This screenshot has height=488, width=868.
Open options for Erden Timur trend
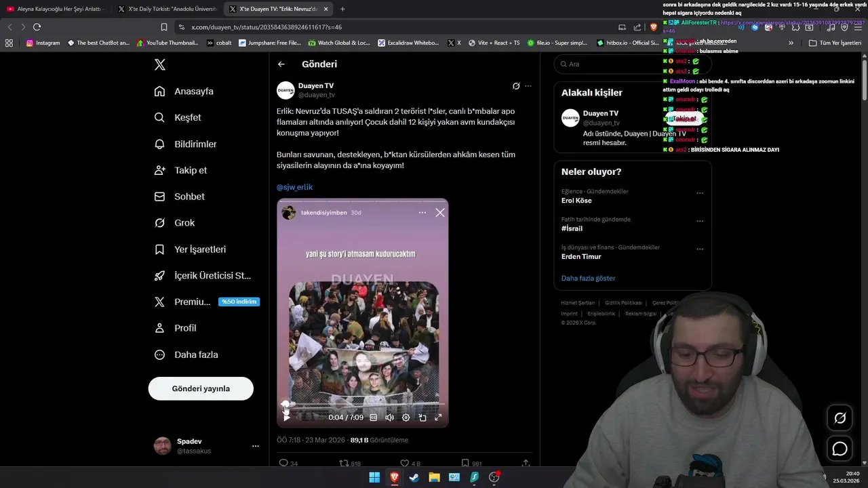pos(700,249)
